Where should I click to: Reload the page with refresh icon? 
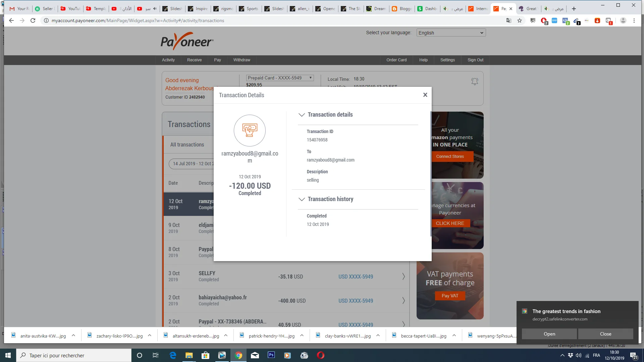[33, 20]
